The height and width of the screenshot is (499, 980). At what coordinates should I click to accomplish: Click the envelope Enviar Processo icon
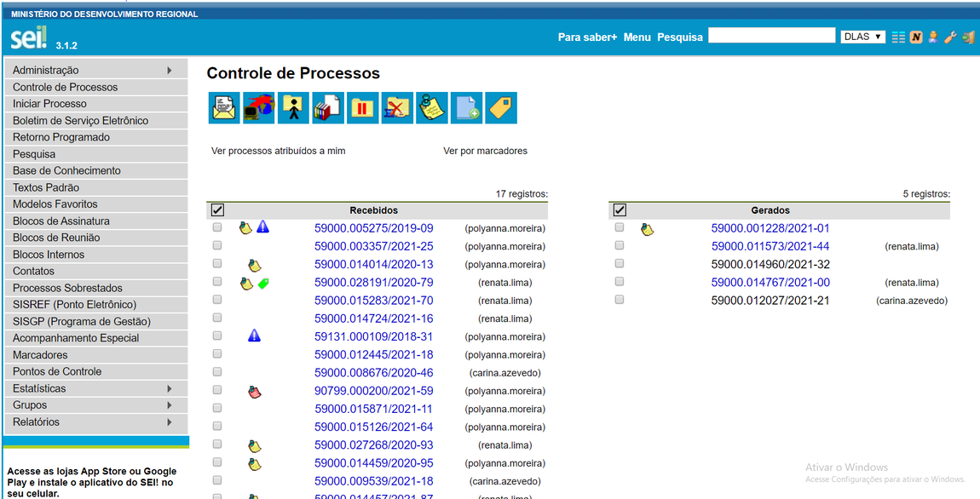coord(223,108)
